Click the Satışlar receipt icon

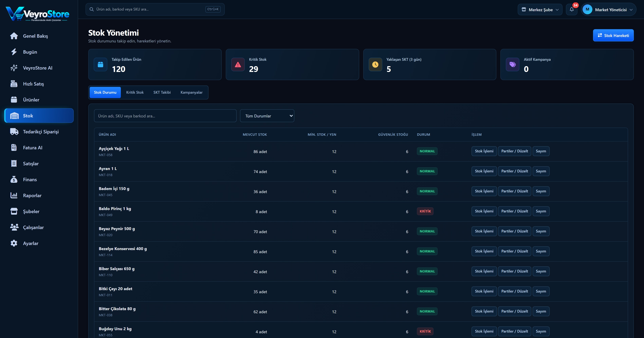coord(14,164)
